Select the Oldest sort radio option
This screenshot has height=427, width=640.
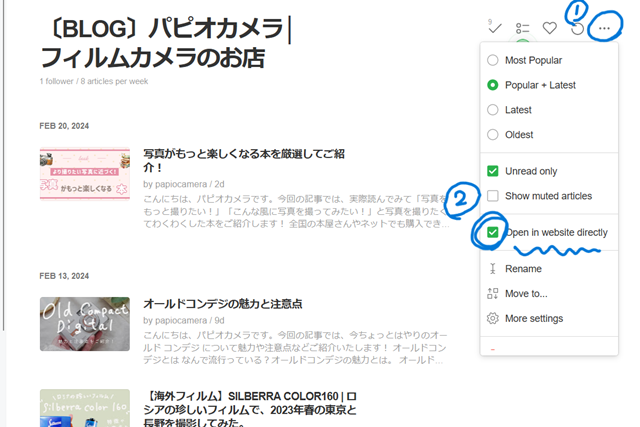(493, 135)
